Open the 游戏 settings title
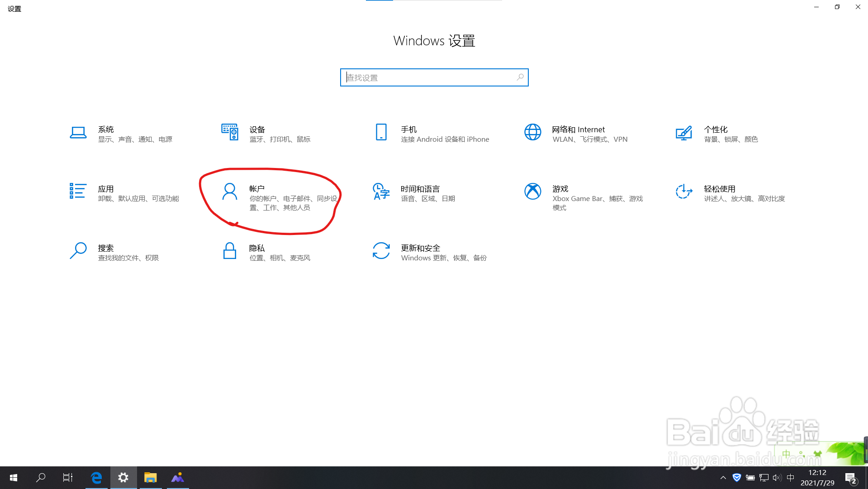The image size is (868, 489). tap(560, 189)
